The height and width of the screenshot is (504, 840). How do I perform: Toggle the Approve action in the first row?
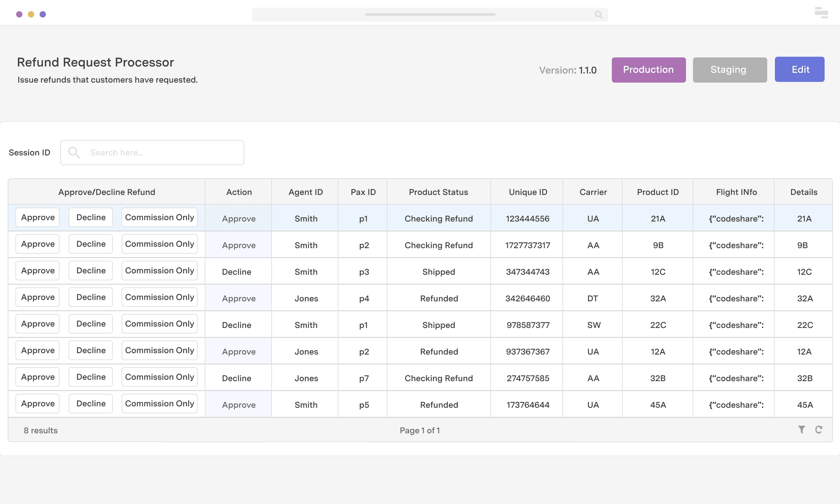(238, 218)
